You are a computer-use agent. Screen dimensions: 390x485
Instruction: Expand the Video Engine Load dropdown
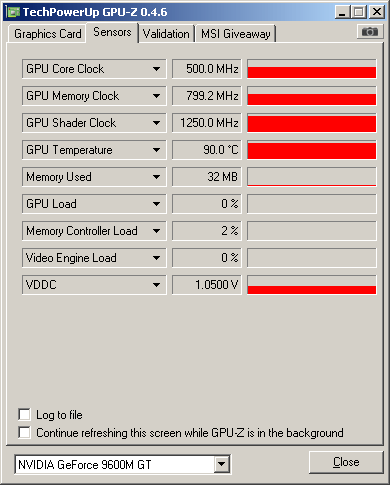(156, 258)
